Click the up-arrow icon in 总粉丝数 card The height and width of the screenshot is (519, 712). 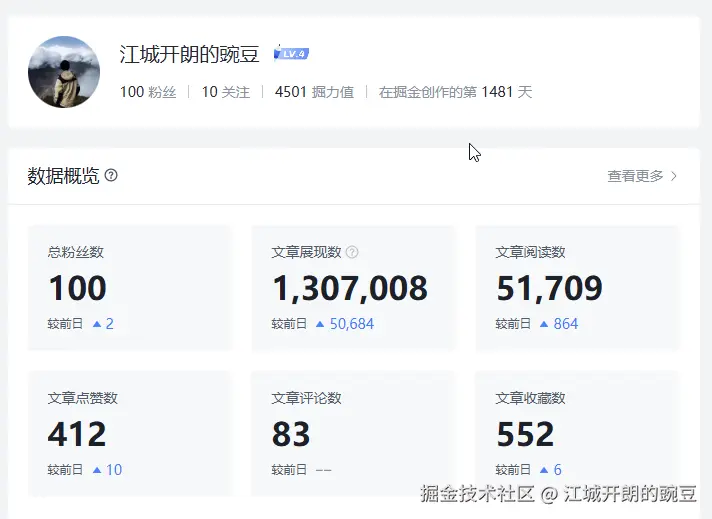tap(97, 324)
